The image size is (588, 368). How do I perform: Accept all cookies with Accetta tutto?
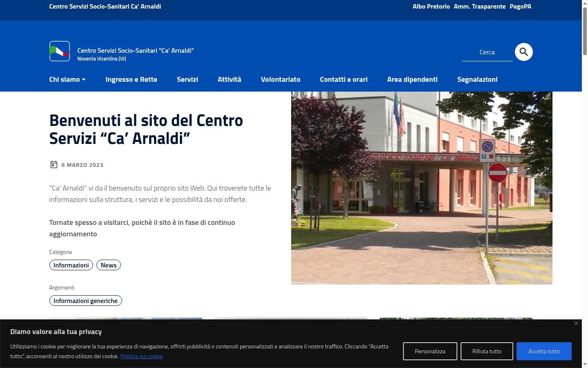pos(544,351)
